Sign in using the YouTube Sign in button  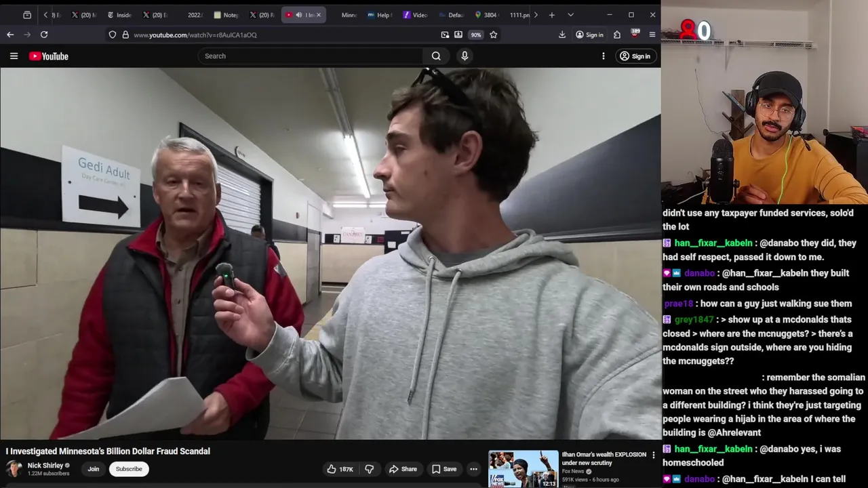(635, 56)
